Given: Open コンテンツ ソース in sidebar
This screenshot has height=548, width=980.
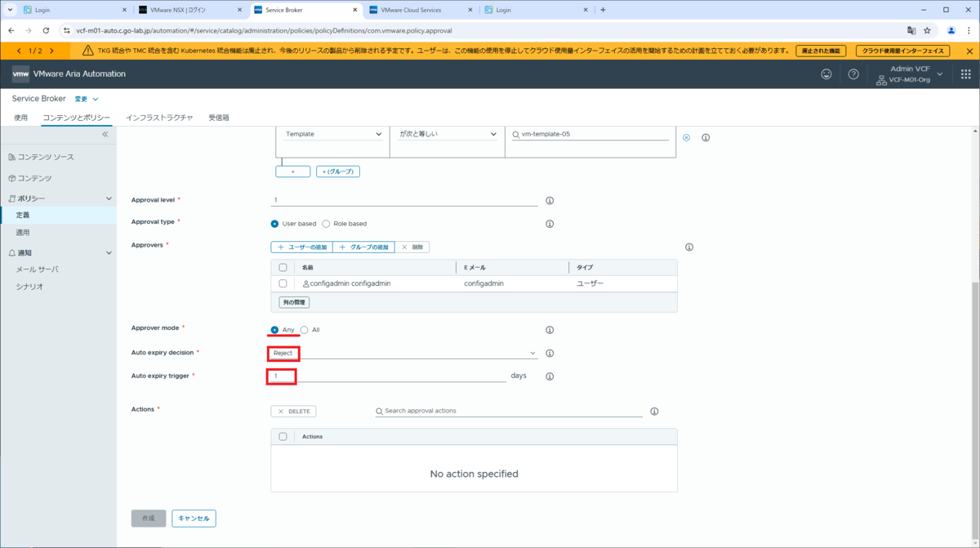Looking at the screenshot, I should (46, 157).
